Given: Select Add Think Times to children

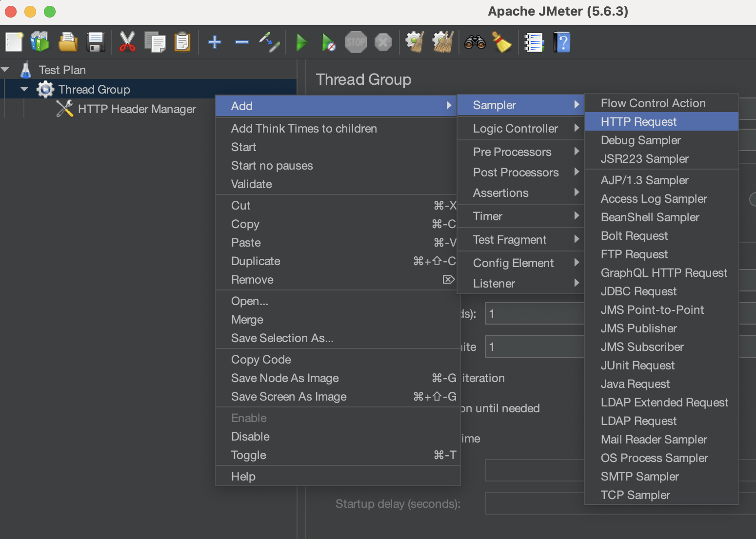Looking at the screenshot, I should point(338,128).
